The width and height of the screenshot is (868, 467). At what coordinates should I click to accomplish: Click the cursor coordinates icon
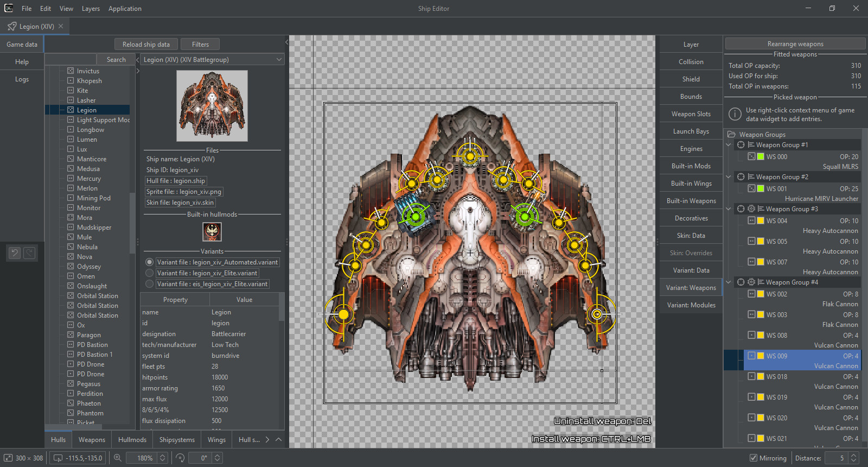pyautogui.click(x=58, y=458)
